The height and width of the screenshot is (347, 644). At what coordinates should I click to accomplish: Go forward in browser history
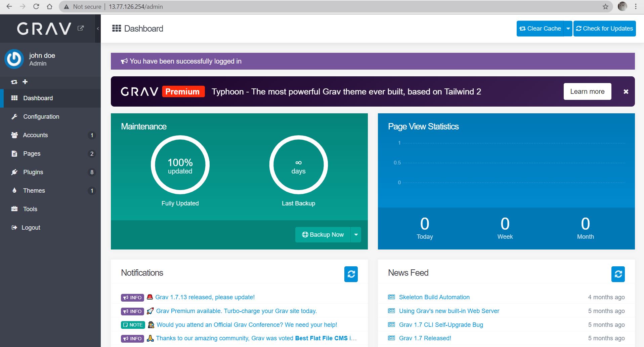[x=23, y=6]
